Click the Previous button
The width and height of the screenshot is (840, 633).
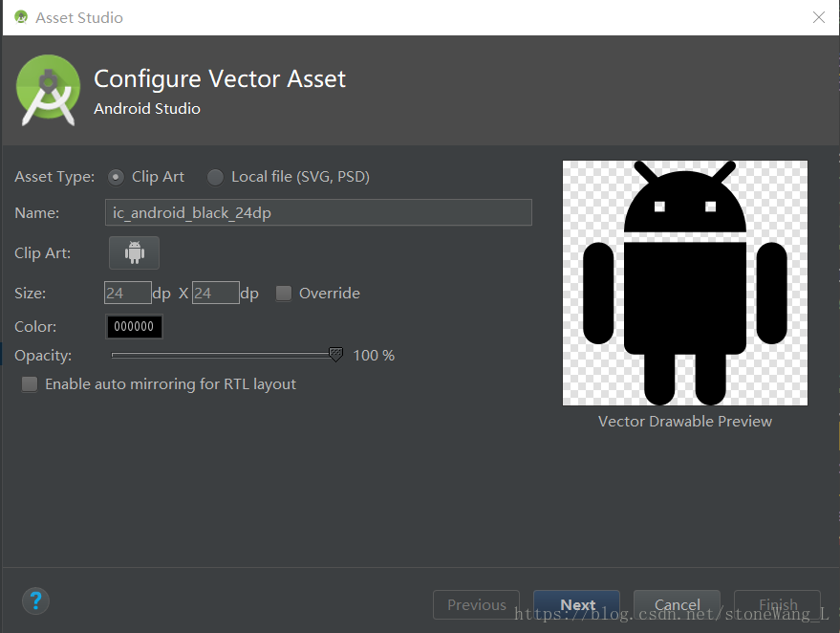(476, 604)
